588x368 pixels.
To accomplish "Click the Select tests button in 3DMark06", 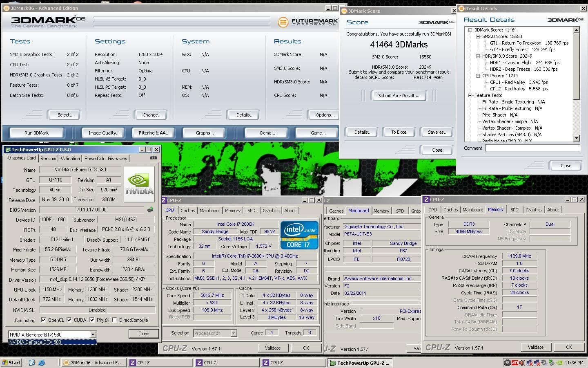I will click(x=65, y=115).
